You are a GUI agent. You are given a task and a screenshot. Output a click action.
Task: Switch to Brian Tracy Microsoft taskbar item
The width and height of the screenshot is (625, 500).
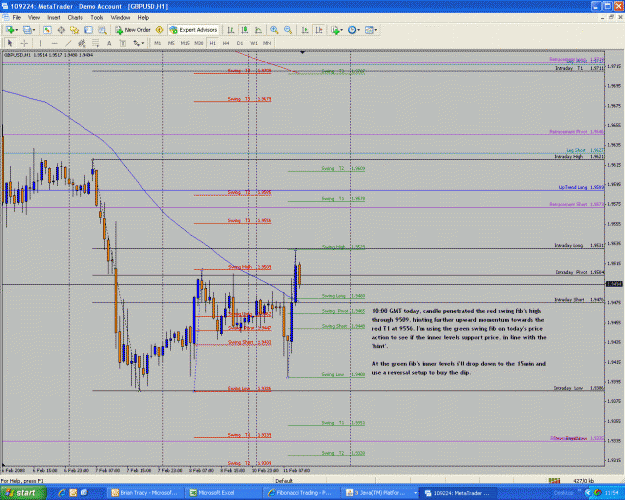147,493
